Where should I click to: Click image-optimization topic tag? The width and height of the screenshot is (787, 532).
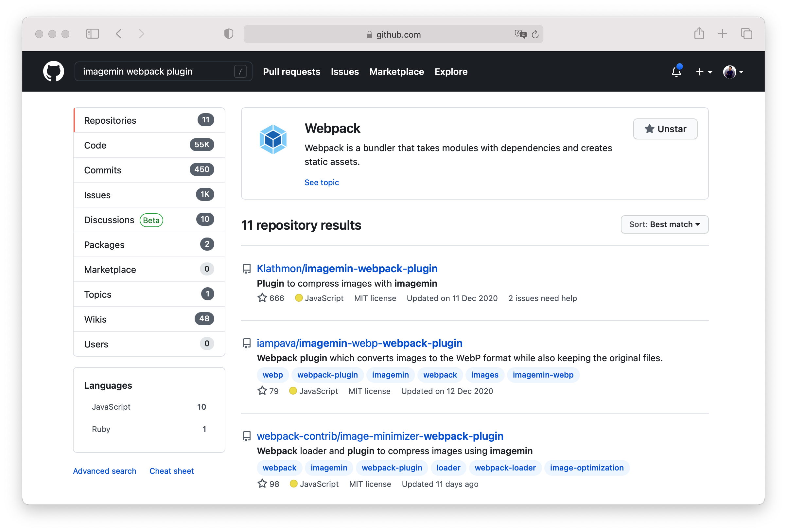pyautogui.click(x=586, y=468)
